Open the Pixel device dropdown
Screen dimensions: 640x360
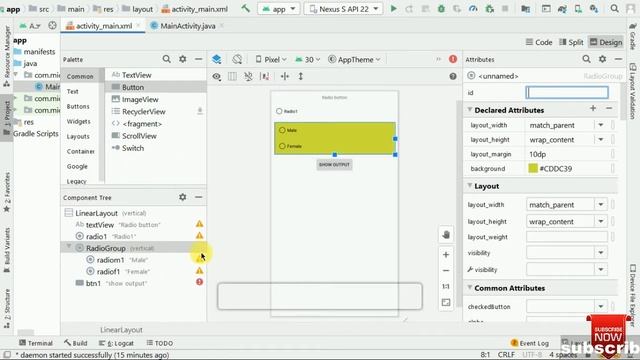click(271, 60)
